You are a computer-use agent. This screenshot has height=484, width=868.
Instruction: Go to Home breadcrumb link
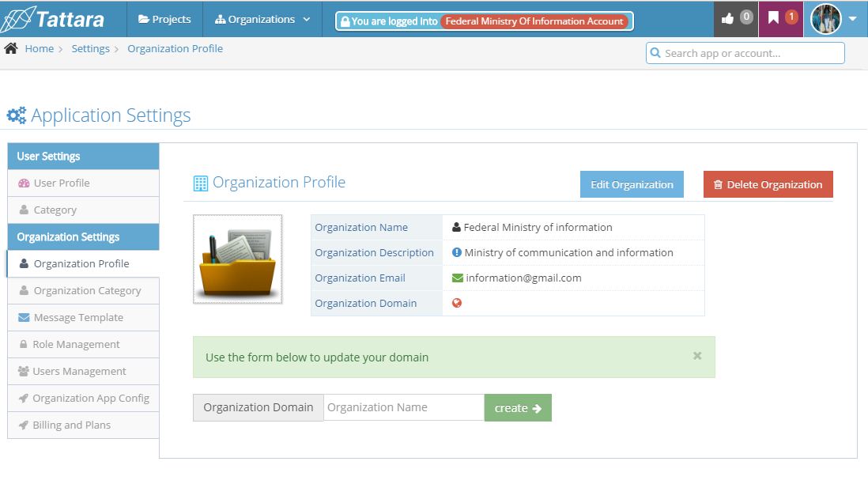[40, 49]
